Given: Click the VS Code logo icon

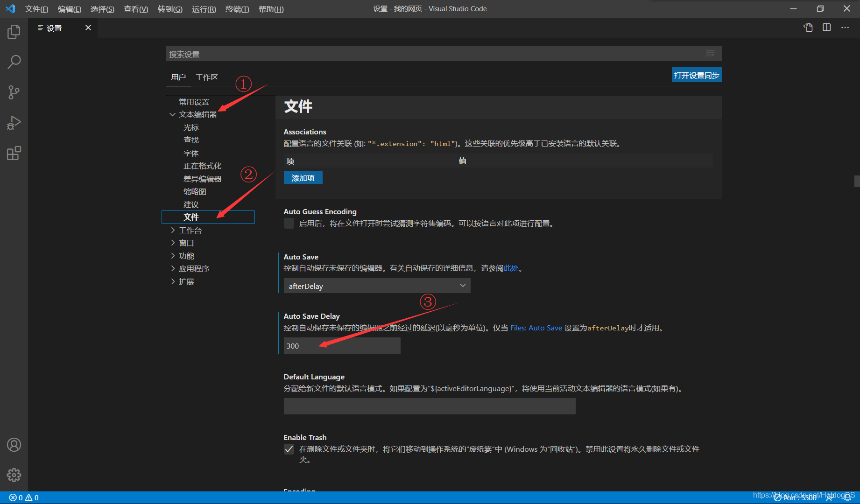Looking at the screenshot, I should click(10, 9).
